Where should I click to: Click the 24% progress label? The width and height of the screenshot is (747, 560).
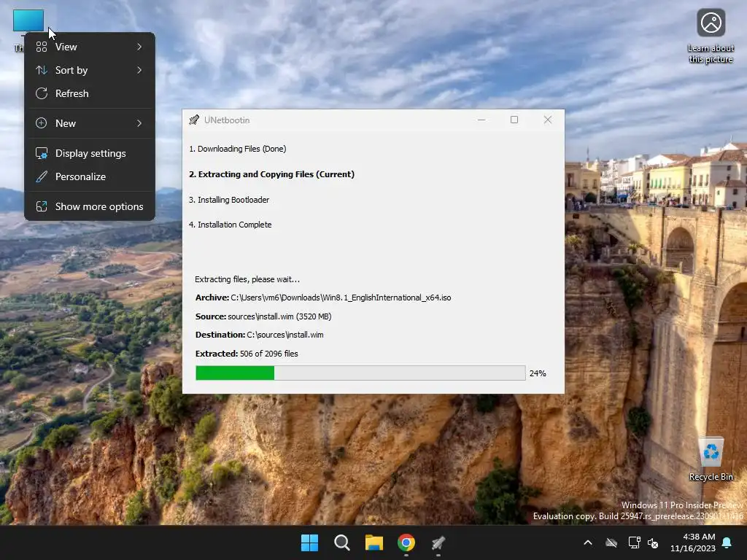[538, 373]
